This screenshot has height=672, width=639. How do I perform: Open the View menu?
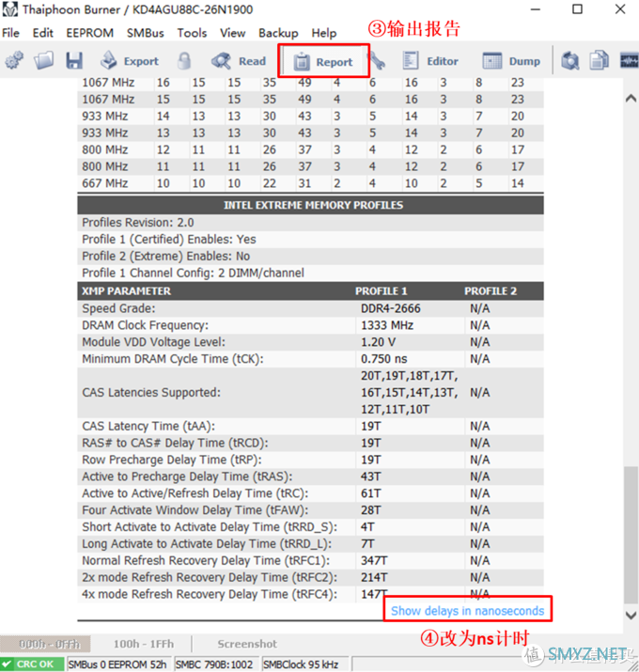[x=233, y=33]
